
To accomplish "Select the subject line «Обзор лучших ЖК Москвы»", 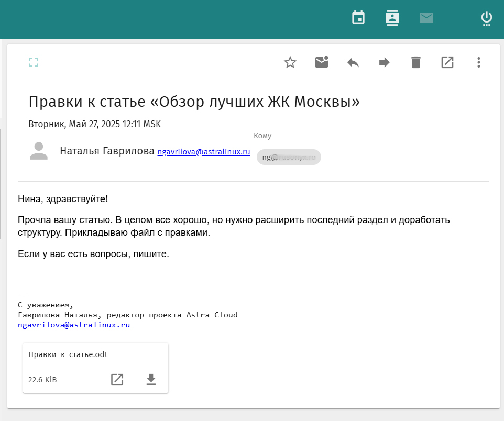I will [x=194, y=102].
